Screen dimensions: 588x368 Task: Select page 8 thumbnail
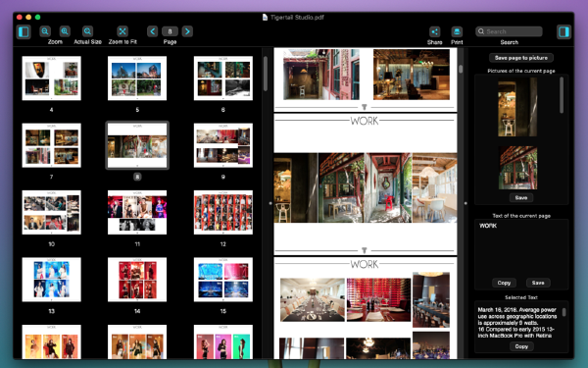tap(137, 145)
